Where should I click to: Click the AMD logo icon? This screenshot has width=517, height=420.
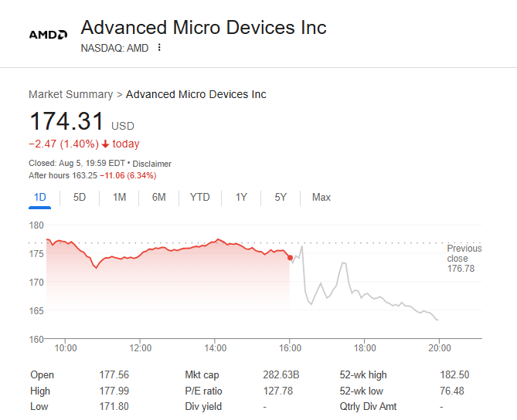(48, 35)
